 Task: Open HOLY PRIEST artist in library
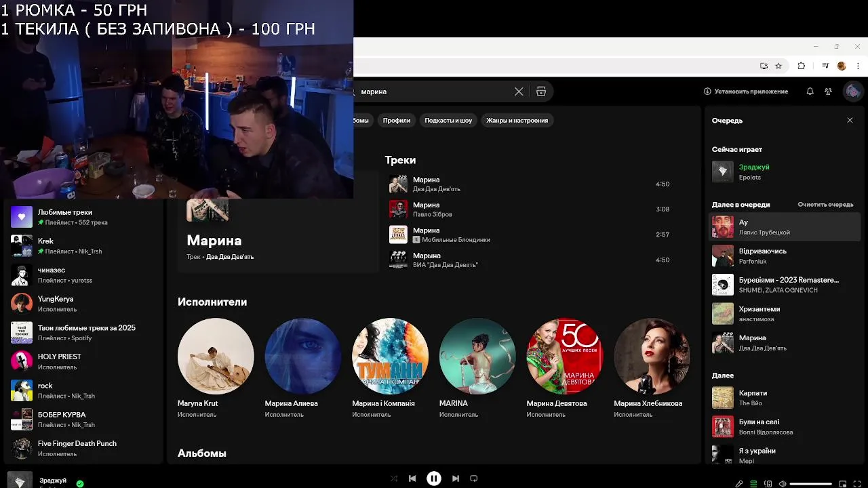(84, 361)
